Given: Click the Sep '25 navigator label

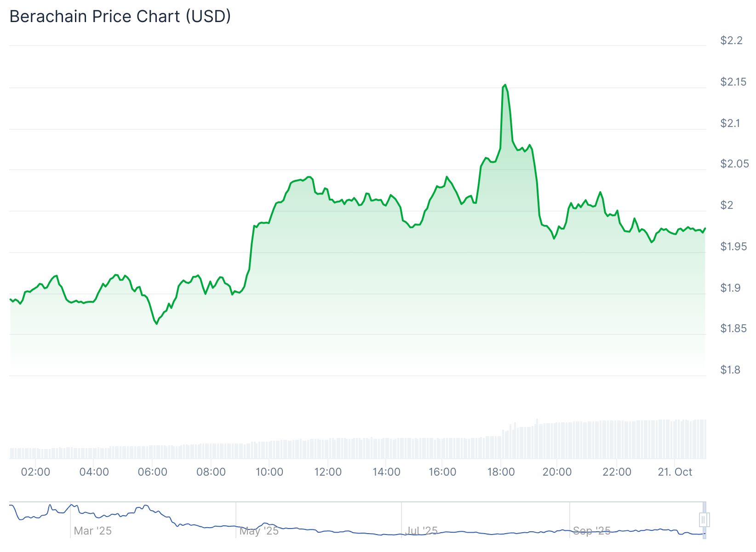Looking at the screenshot, I should point(591,531).
